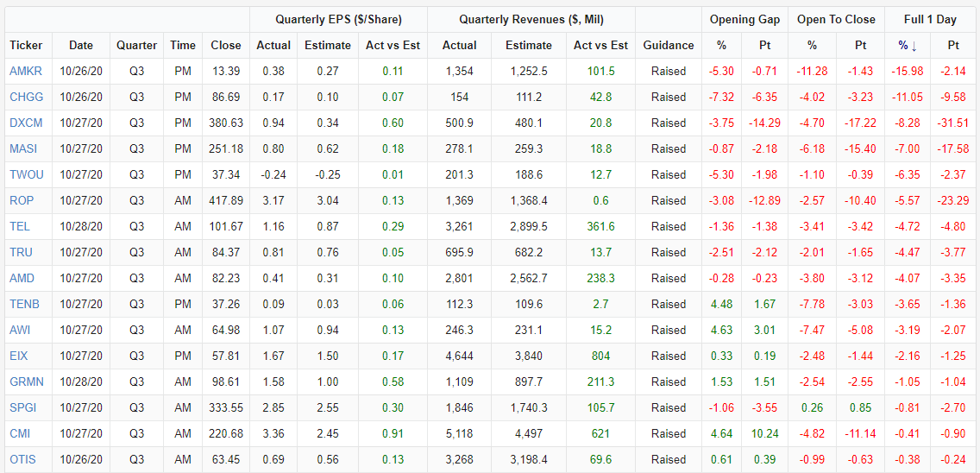Sort table by Date column header
The width and height of the screenshot is (980, 473).
(81, 45)
